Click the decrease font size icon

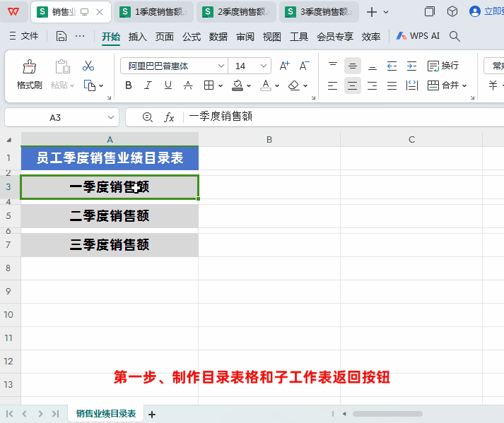pyautogui.click(x=304, y=66)
